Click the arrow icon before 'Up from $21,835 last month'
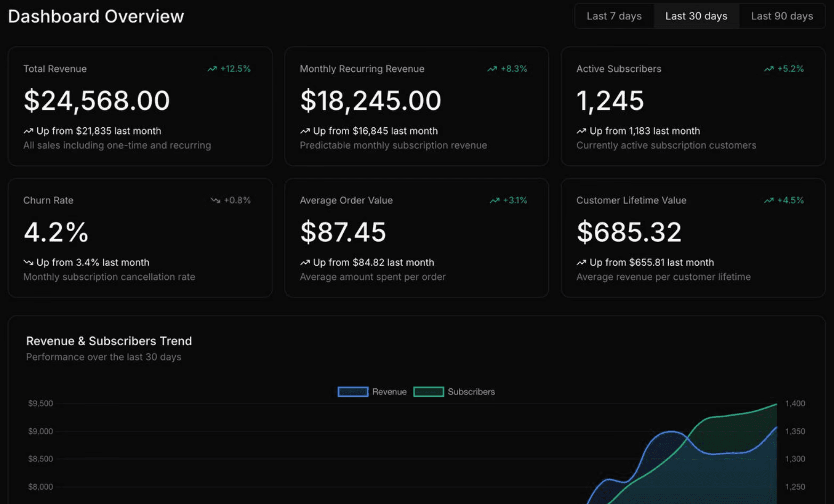 click(28, 131)
